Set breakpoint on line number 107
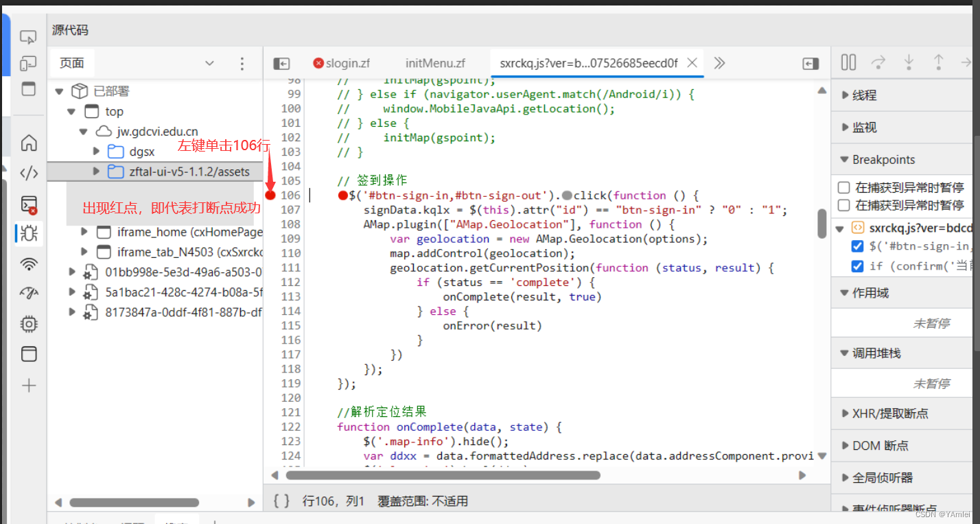980x524 pixels. click(291, 210)
